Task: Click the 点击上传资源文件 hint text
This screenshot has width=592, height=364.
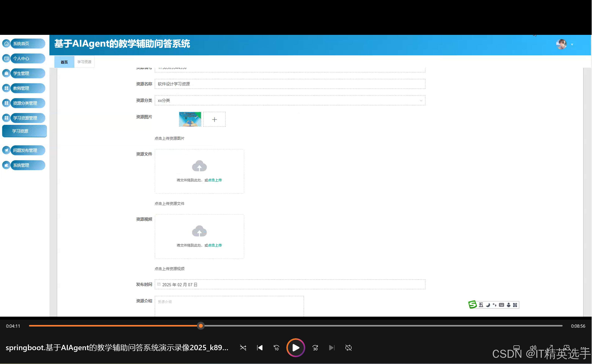Action: (x=170, y=204)
